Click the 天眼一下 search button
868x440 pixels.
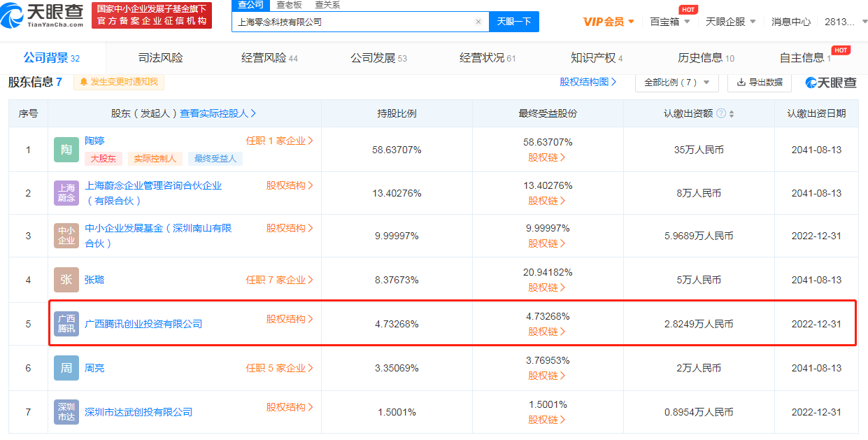[x=513, y=22]
